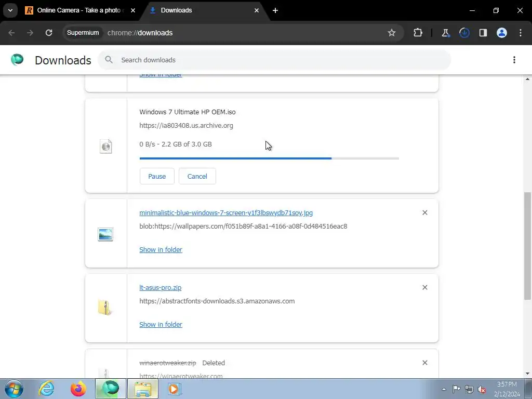The height and width of the screenshot is (399, 532).
Task: Minimize the browser window
Action: (x=472, y=10)
